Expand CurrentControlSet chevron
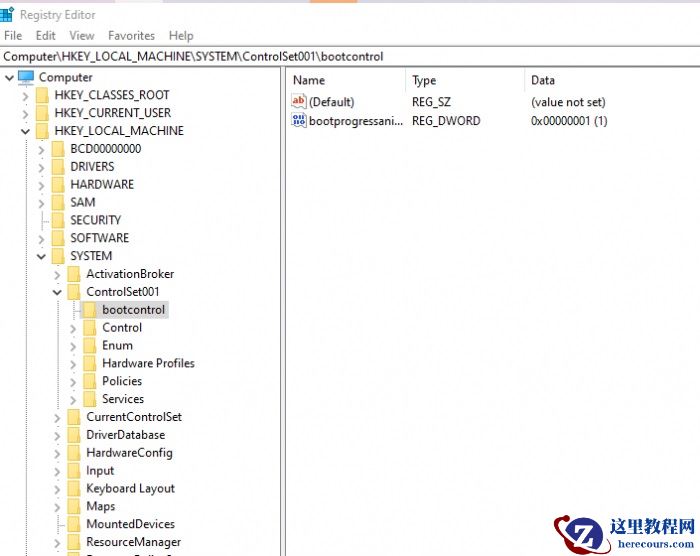This screenshot has width=700, height=556. [x=57, y=418]
